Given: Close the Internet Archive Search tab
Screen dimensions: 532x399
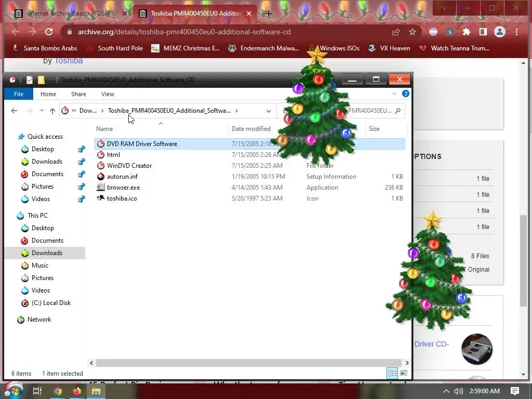Looking at the screenshot, I should point(125,14).
